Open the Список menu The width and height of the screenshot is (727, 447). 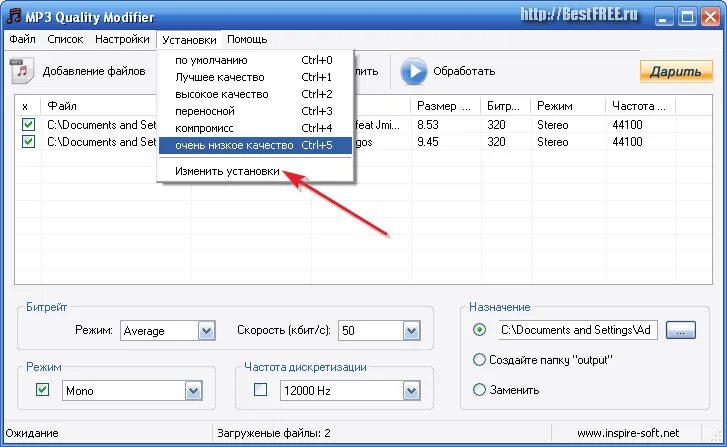click(x=65, y=39)
